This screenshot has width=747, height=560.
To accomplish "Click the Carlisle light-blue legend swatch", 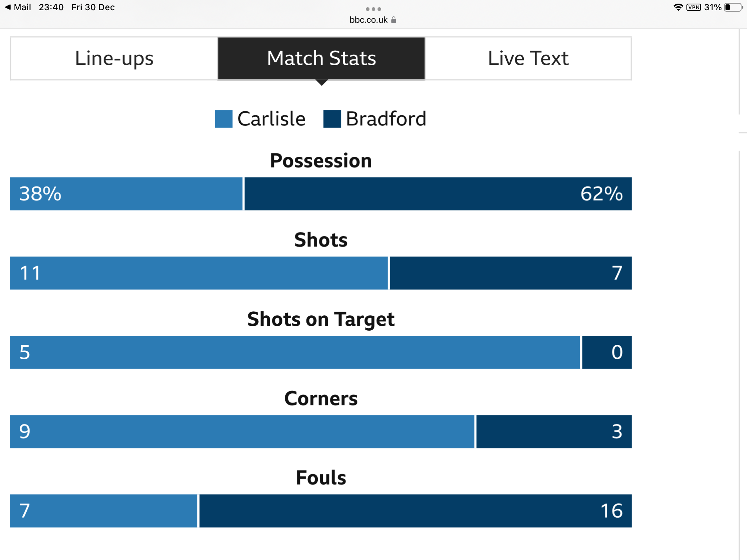I will point(224,119).
